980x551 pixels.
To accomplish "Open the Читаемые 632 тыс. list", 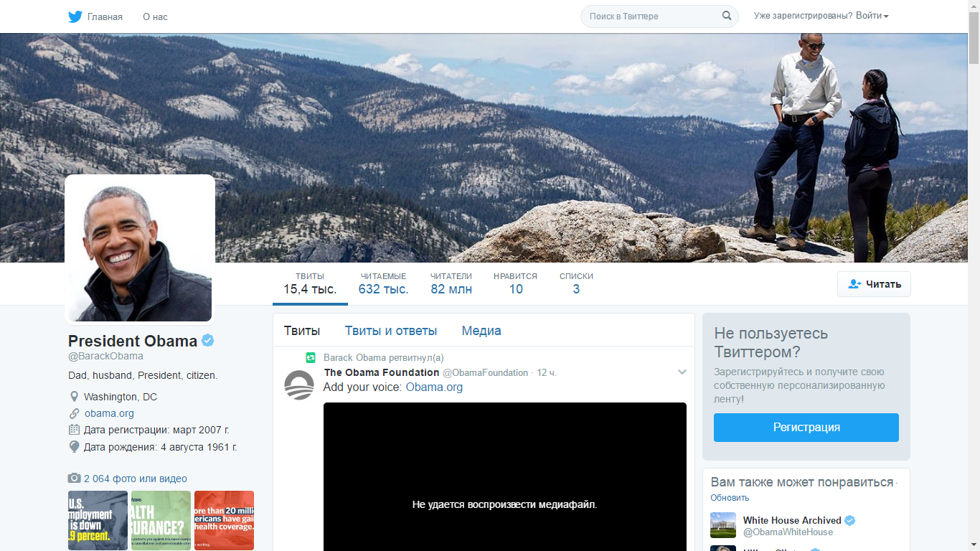I will pos(384,283).
